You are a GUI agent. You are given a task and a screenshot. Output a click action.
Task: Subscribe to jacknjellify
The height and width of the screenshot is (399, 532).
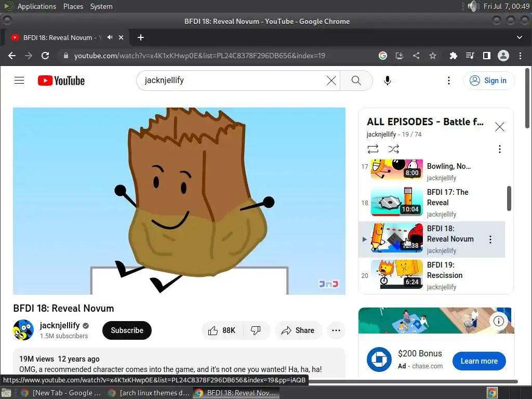[x=127, y=330]
